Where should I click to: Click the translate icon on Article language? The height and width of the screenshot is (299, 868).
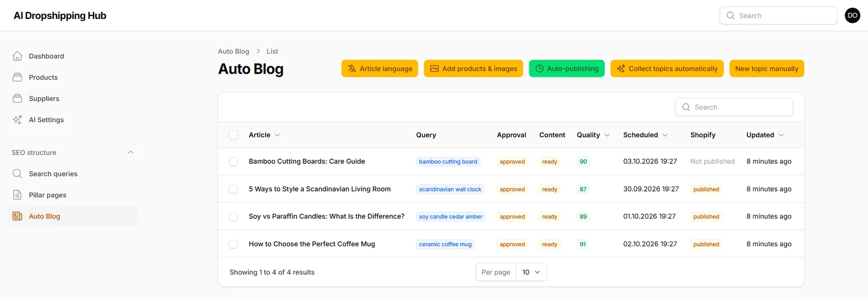(x=352, y=68)
